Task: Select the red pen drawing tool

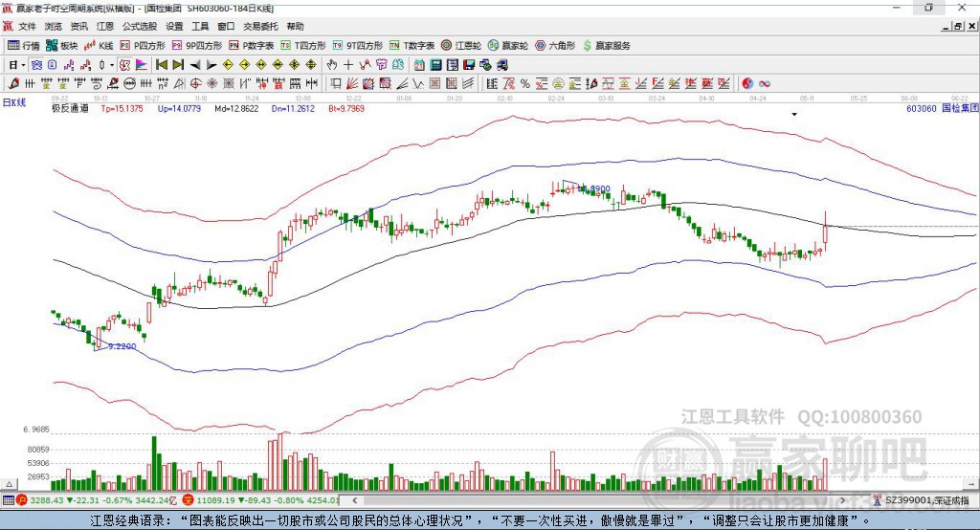Action: point(13,84)
